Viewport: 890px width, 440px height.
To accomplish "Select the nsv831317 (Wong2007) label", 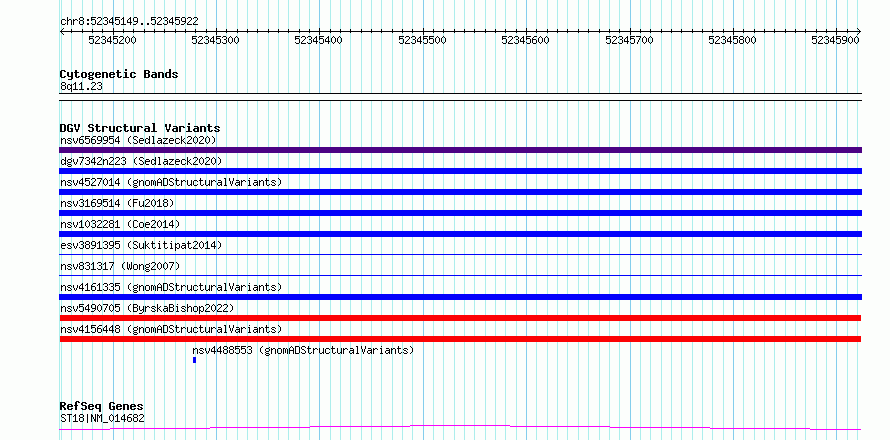I will [120, 266].
